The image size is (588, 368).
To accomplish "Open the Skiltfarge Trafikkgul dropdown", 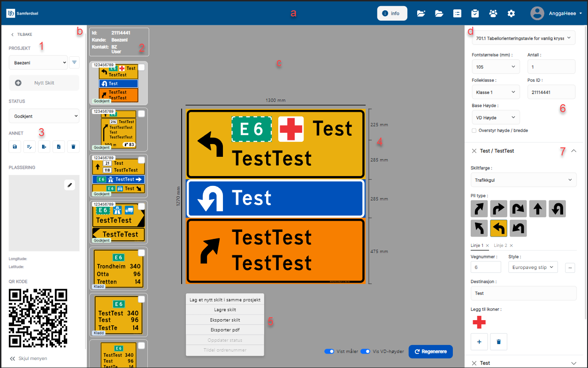I will pos(523,180).
